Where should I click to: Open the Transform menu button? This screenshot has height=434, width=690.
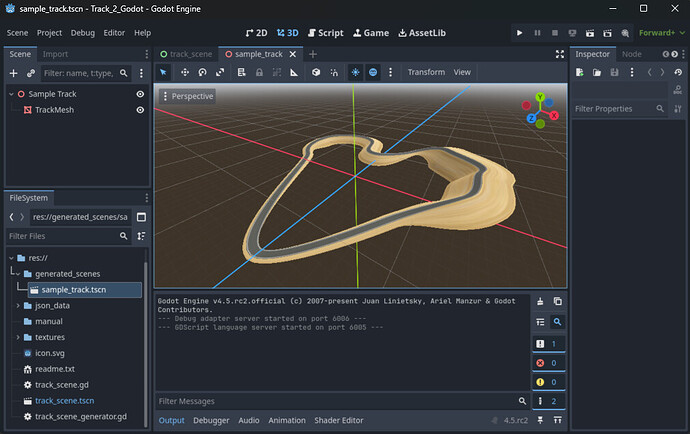[x=426, y=72]
